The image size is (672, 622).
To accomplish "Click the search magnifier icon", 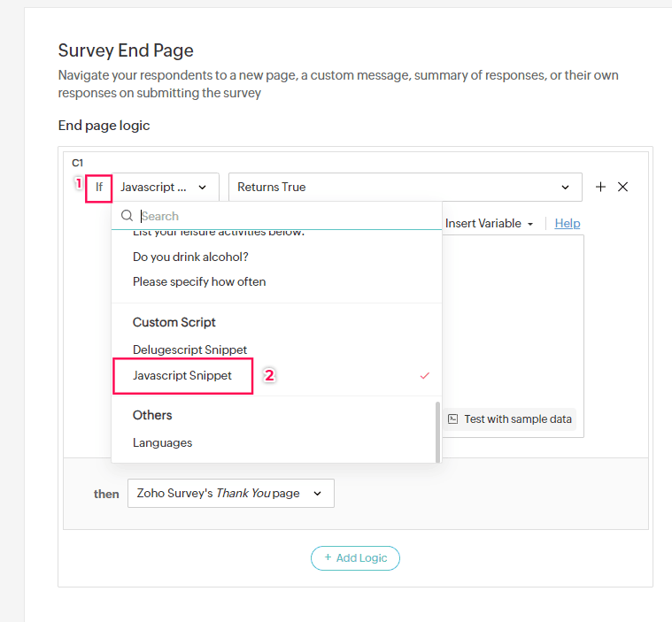I will 127,216.
